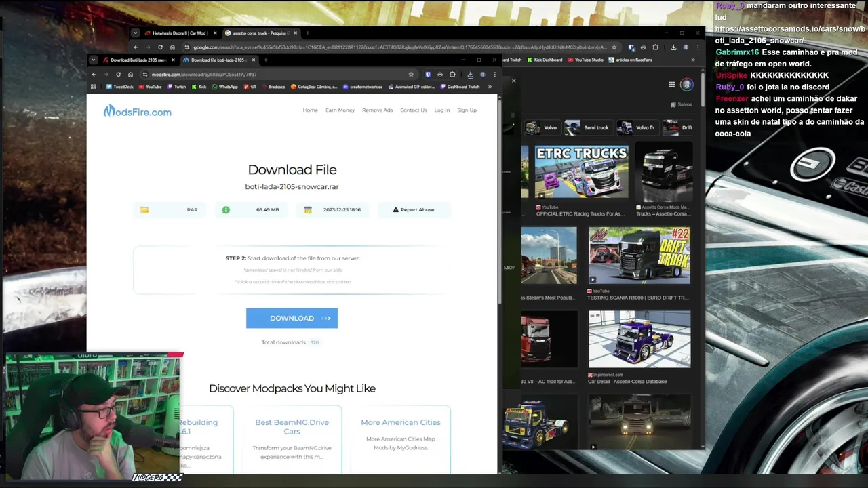
Task: Click the yellow RAR folder icon
Action: pos(144,209)
